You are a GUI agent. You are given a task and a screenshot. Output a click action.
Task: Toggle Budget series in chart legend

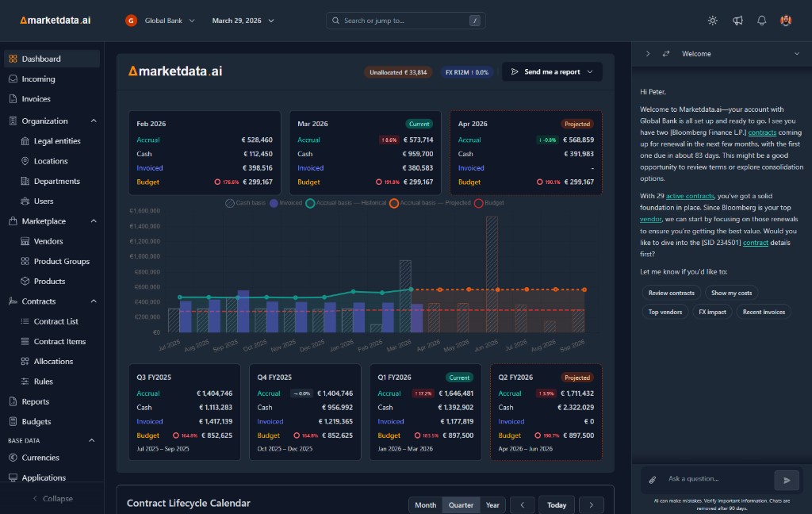click(x=488, y=203)
